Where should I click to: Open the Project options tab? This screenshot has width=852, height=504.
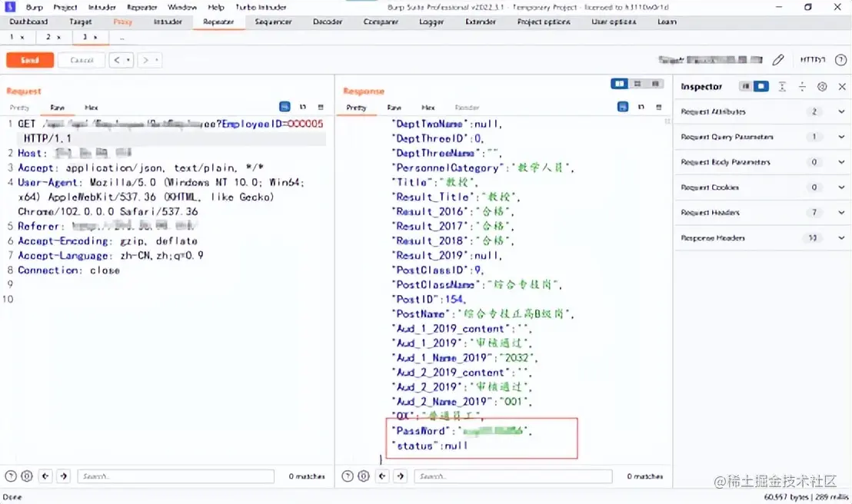[x=544, y=22]
